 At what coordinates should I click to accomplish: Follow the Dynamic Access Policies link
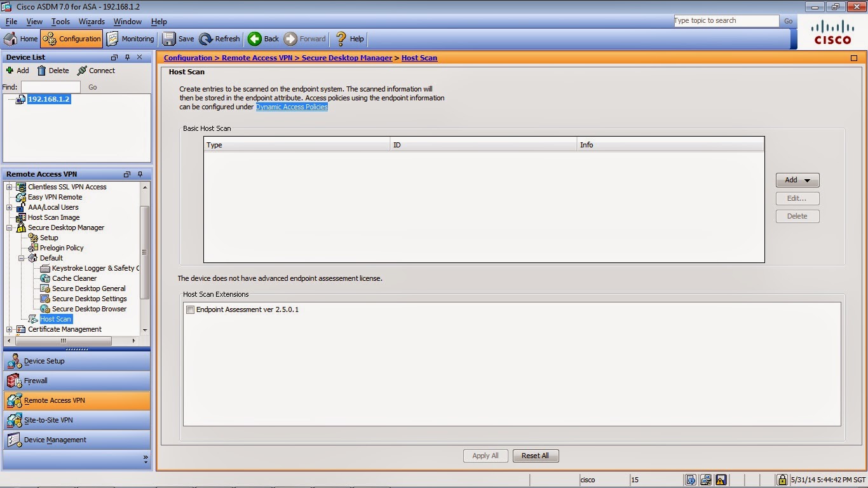[x=292, y=107]
